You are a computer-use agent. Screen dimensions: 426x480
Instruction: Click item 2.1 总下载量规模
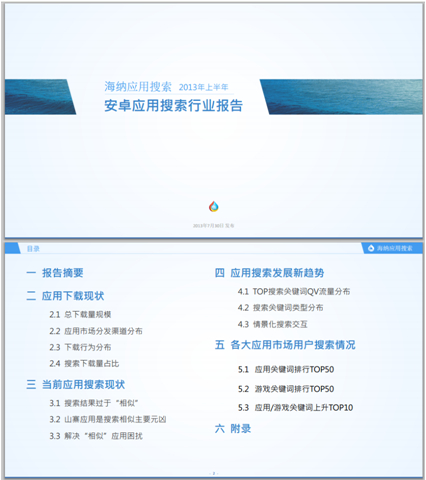click(x=80, y=314)
